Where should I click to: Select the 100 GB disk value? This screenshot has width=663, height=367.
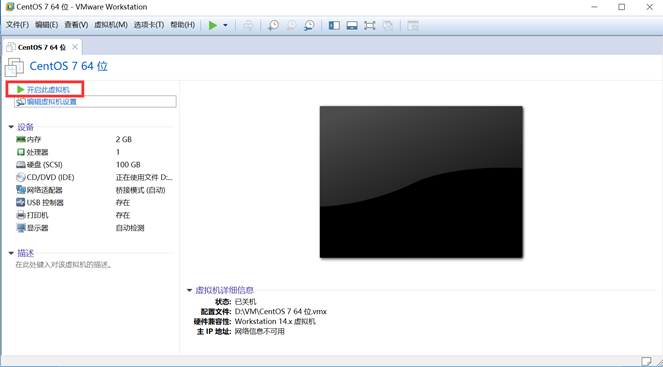coord(128,165)
